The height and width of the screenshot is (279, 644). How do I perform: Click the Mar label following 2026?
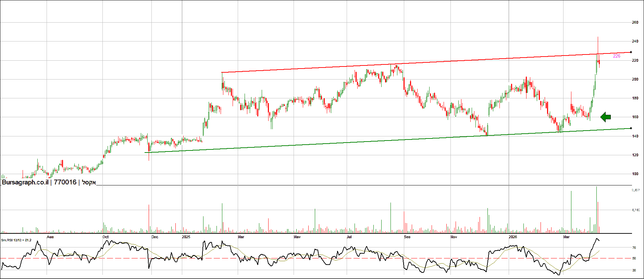pos(567,237)
